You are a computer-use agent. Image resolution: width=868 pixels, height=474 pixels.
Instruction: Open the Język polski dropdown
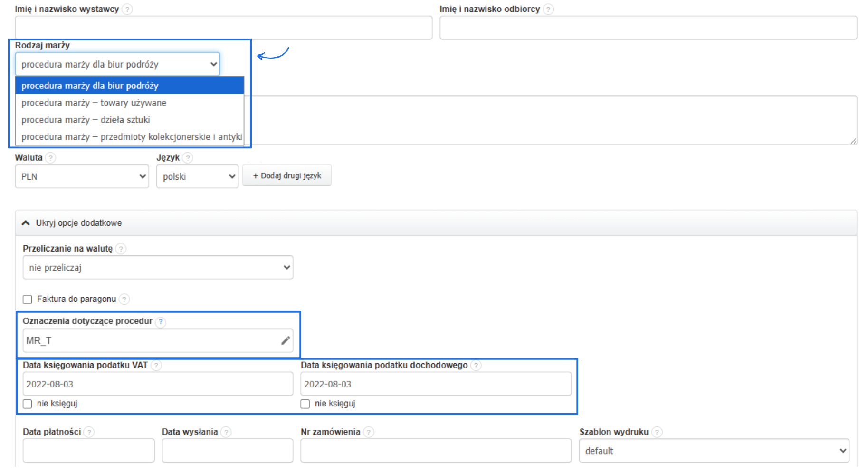tap(197, 176)
